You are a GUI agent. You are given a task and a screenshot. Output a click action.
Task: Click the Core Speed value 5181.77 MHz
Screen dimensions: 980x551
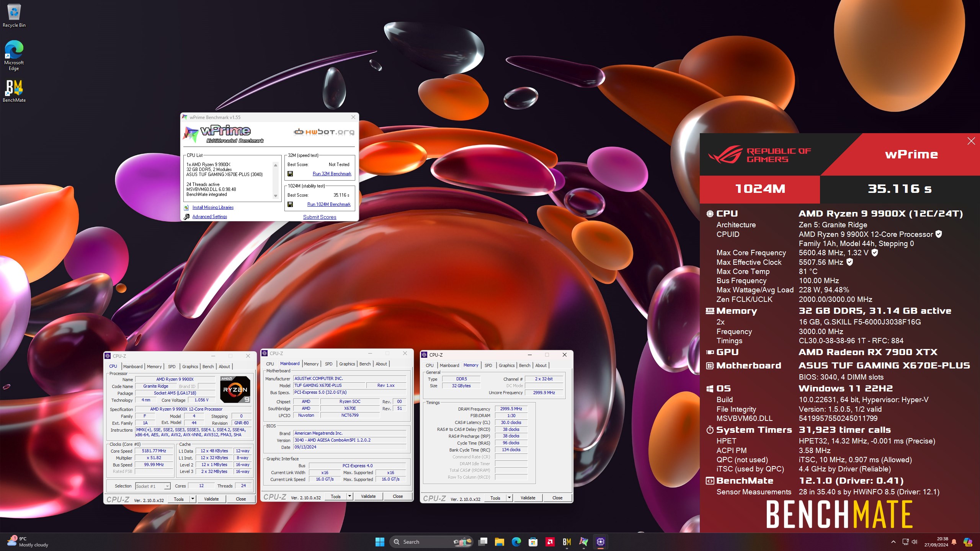(154, 451)
